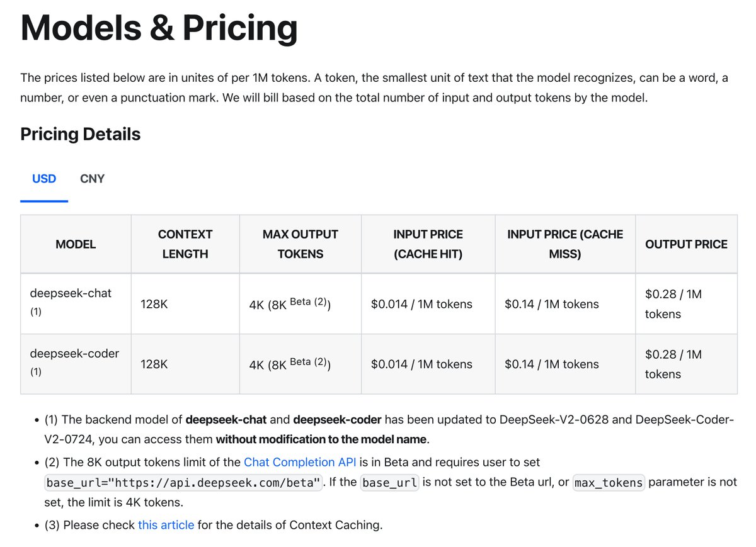
Task: Switch to the USD pricing tab
Action: click(x=44, y=179)
